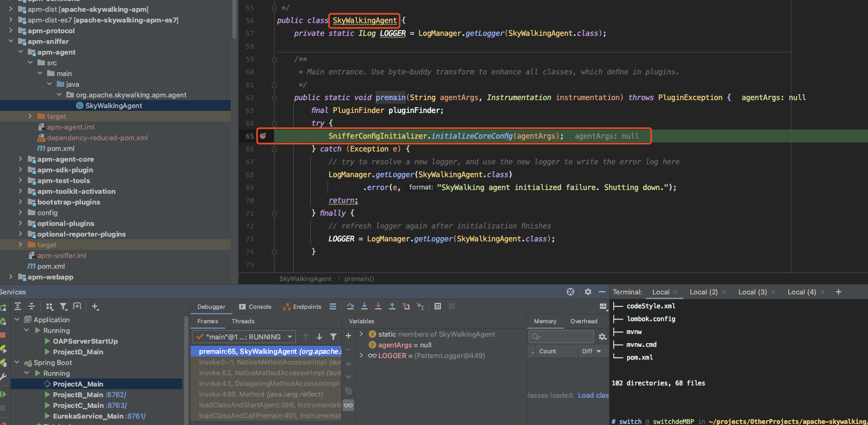The image size is (868, 425).
Task: Select the Local (3) terminal tab
Action: (752, 292)
